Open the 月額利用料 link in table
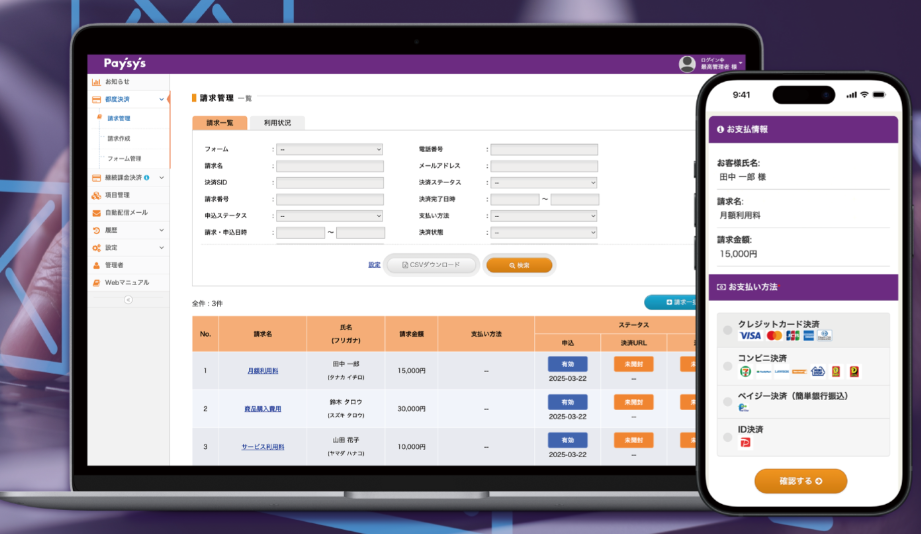This screenshot has height=534, width=921. (x=263, y=371)
